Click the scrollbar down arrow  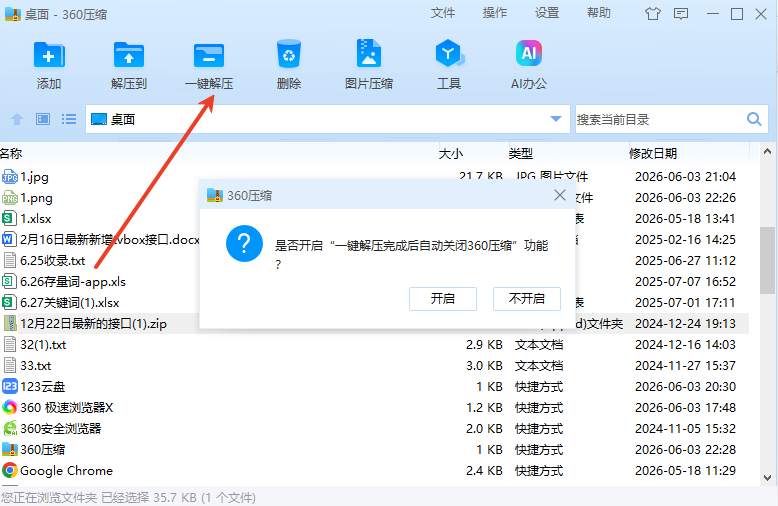coord(767,478)
